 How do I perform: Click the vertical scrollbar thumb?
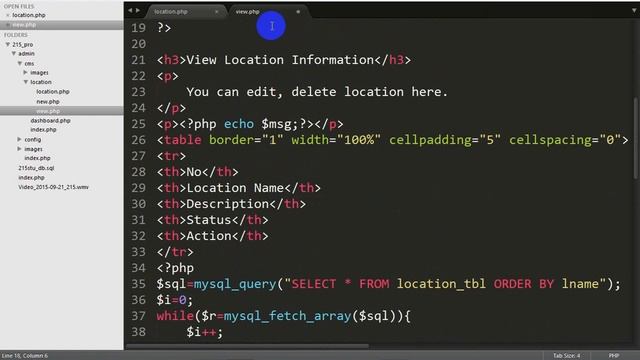636,138
